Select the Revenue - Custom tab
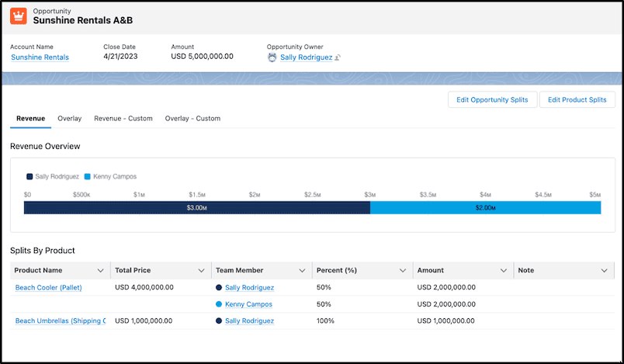Screen dimensions: 624x364 click(123, 119)
